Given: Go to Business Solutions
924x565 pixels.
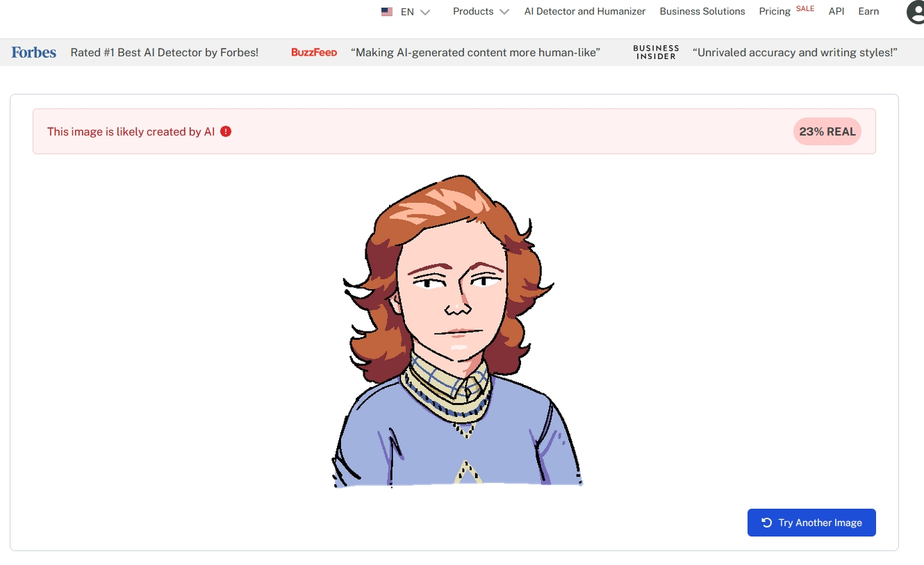Looking at the screenshot, I should point(702,12).
